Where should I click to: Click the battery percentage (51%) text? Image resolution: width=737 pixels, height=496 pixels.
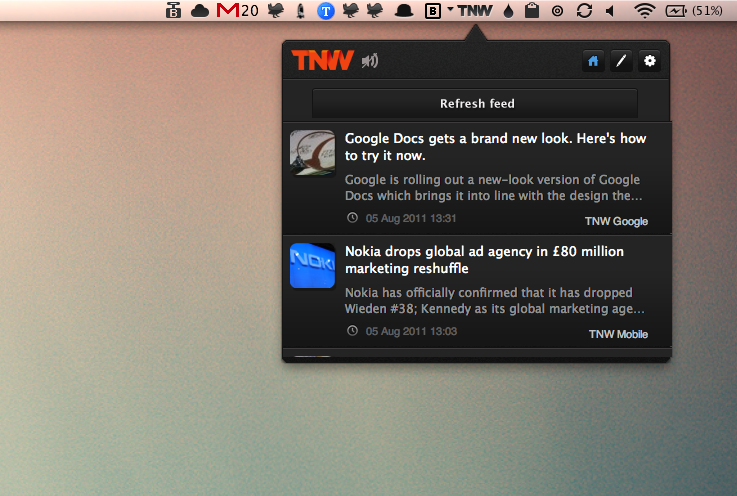coord(707,10)
